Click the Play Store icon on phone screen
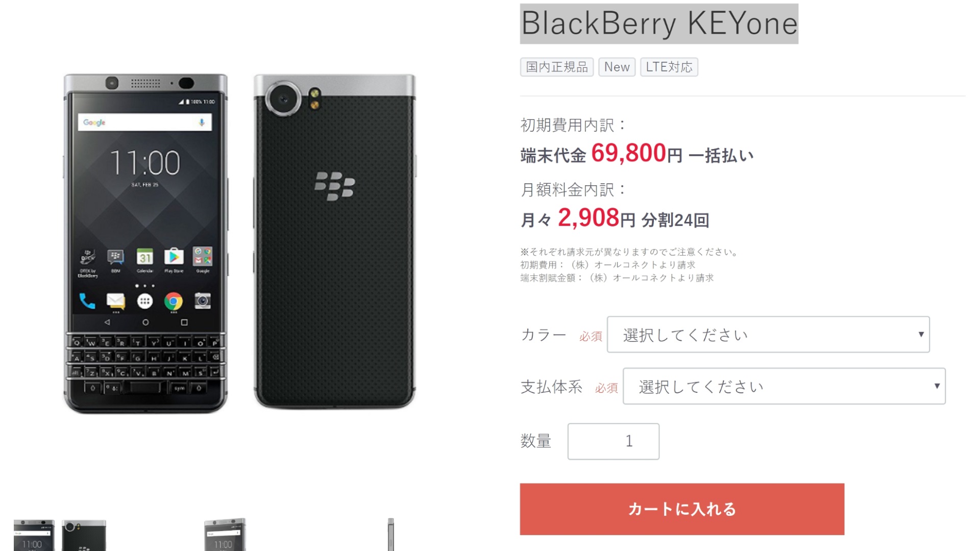Viewport: 980px width, 551px height. click(174, 257)
